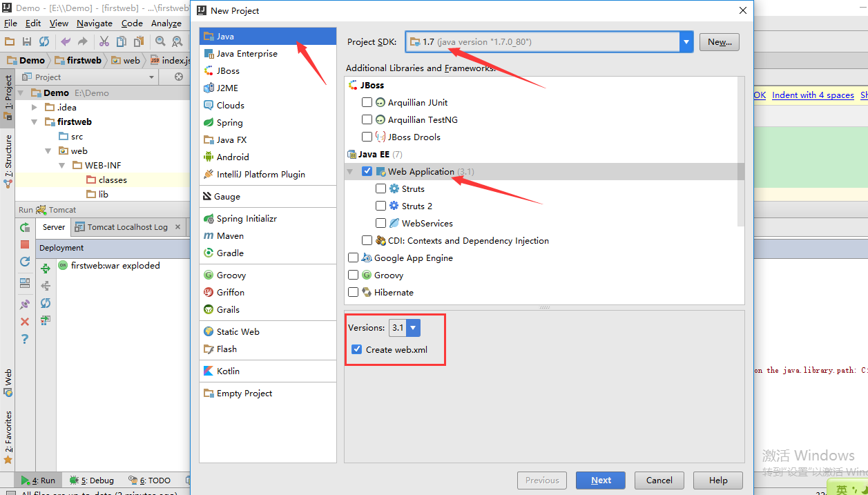Viewport: 868px width, 495px height.
Task: Open the Edit menu
Action: 33,23
